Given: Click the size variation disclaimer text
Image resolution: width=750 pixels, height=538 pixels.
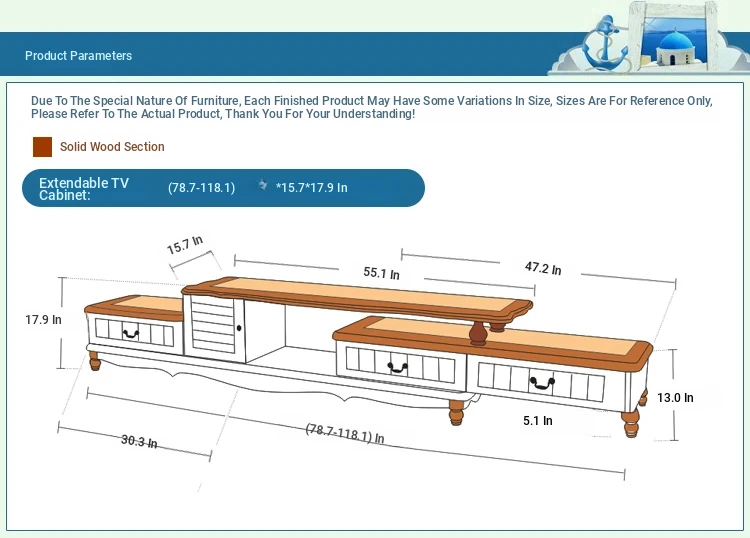Looking at the screenshot, I should pos(372,107).
